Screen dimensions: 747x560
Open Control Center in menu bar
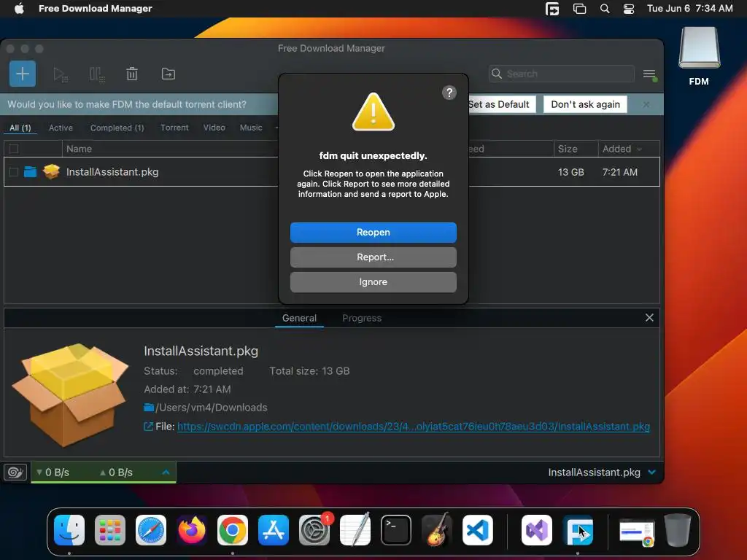click(x=629, y=9)
